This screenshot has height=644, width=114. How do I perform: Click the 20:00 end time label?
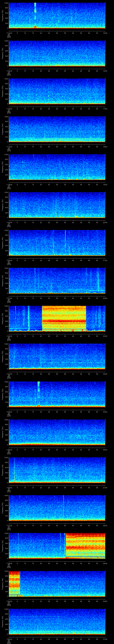coord(105,223)
